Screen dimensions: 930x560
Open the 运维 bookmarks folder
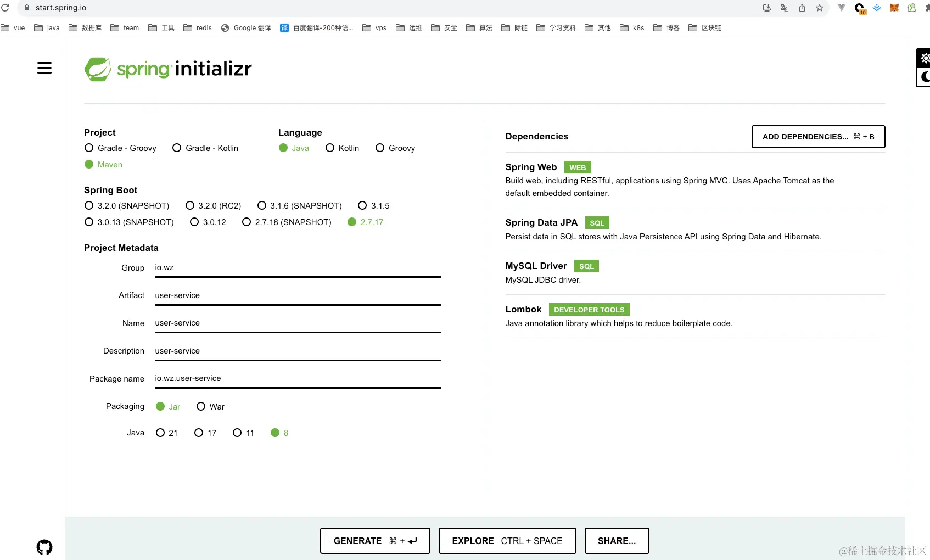409,27
